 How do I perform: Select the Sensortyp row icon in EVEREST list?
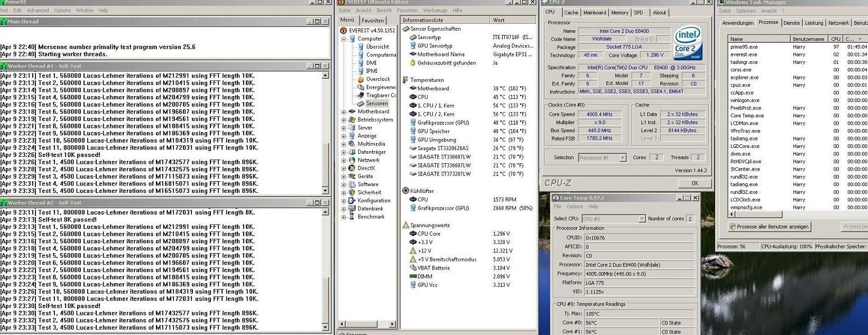click(413, 38)
